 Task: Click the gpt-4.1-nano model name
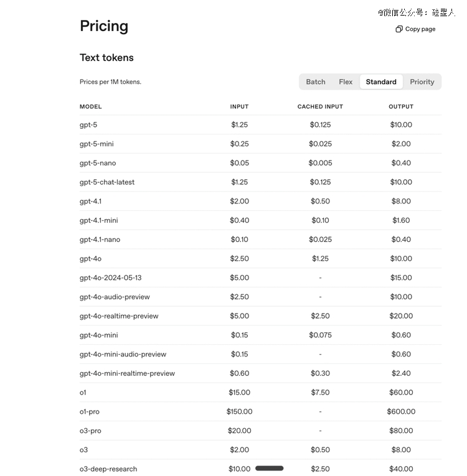tap(100, 240)
